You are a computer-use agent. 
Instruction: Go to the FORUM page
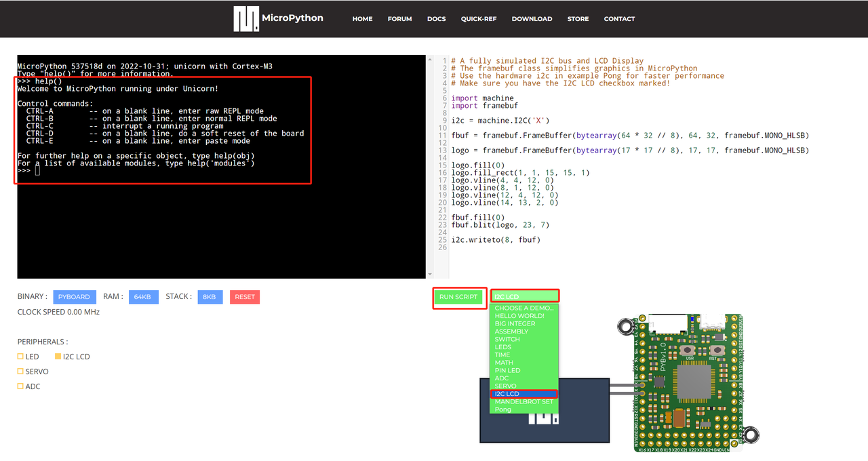tap(399, 19)
